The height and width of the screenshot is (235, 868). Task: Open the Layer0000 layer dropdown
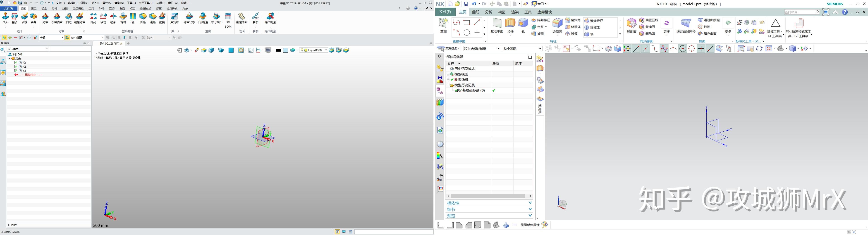point(314,50)
